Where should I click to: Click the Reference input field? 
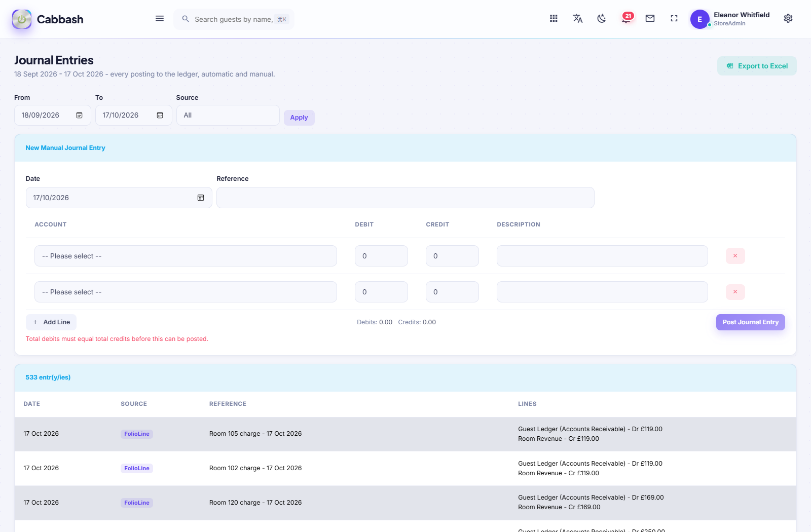point(405,198)
